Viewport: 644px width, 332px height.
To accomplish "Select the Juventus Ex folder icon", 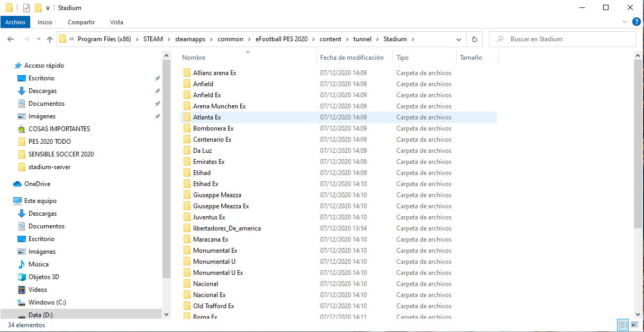I will (x=187, y=217).
